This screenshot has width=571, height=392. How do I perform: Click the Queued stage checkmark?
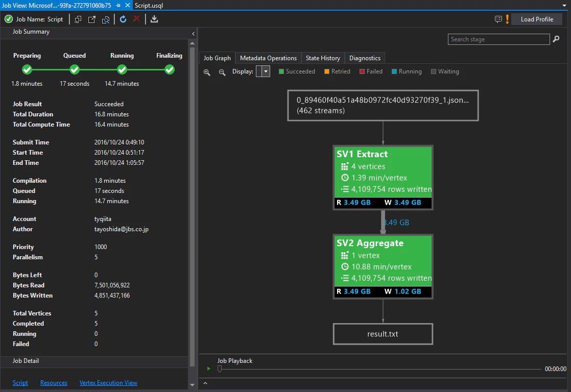point(75,69)
